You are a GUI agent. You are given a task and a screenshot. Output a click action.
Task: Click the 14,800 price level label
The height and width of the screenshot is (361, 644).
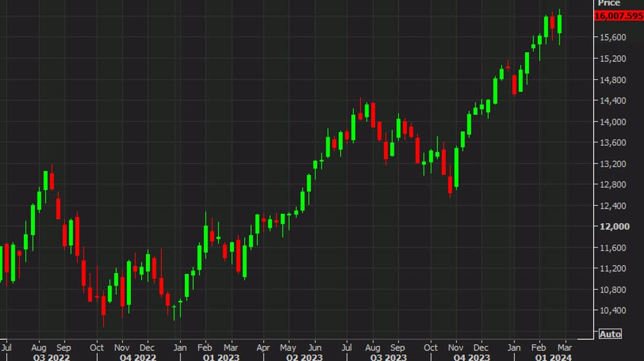pos(613,80)
